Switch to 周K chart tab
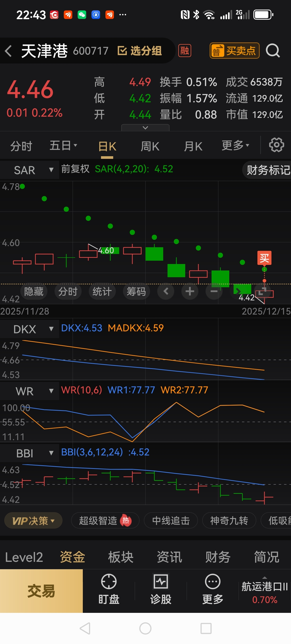The image size is (291, 644). point(150,146)
